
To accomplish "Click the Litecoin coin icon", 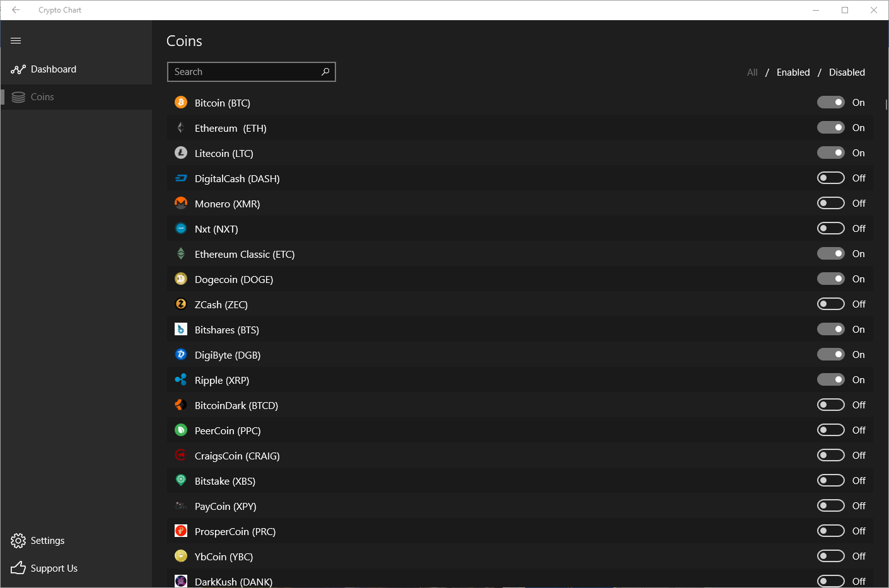I will (x=181, y=153).
